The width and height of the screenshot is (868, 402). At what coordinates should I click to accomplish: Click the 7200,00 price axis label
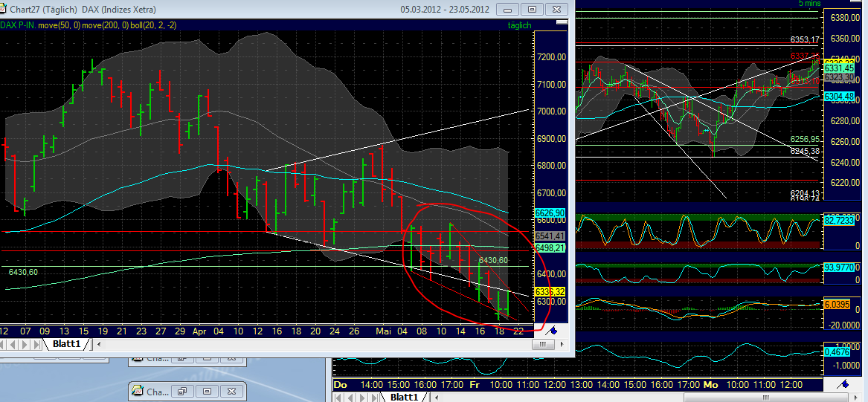click(551, 57)
